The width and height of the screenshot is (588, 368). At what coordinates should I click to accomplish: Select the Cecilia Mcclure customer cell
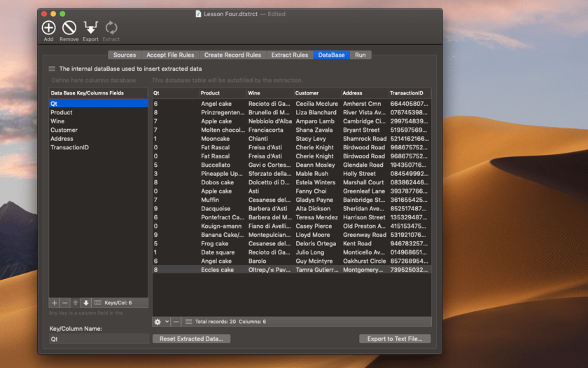click(x=317, y=104)
